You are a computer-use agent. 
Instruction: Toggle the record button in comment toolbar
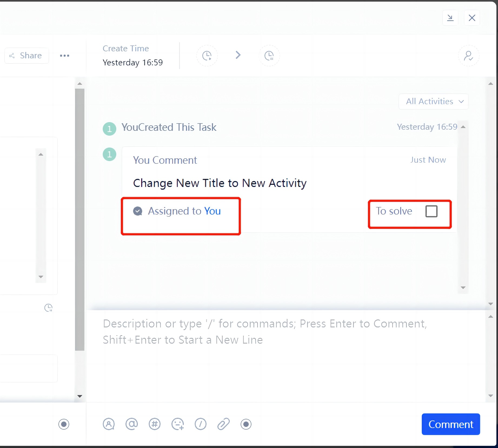[246, 424]
